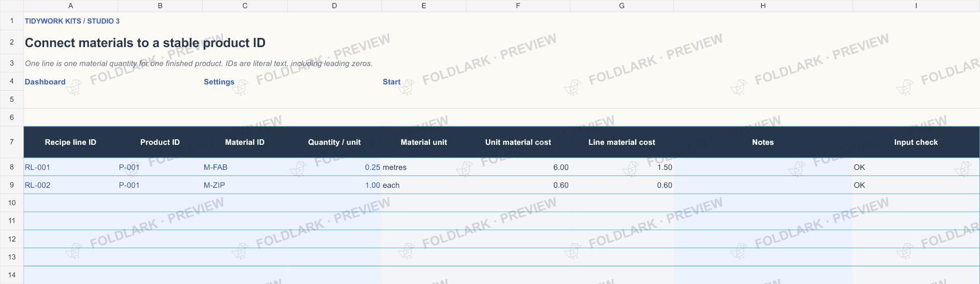Select column D header

coord(334,6)
